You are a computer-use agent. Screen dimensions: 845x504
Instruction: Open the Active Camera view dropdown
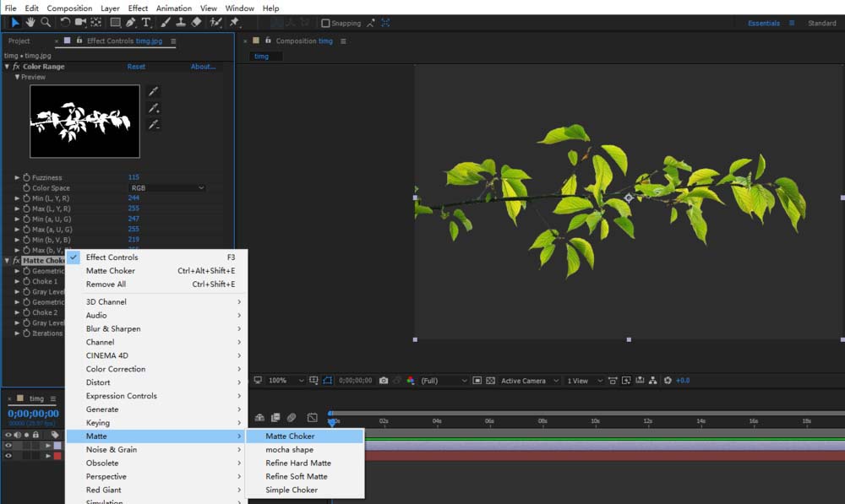coord(530,381)
